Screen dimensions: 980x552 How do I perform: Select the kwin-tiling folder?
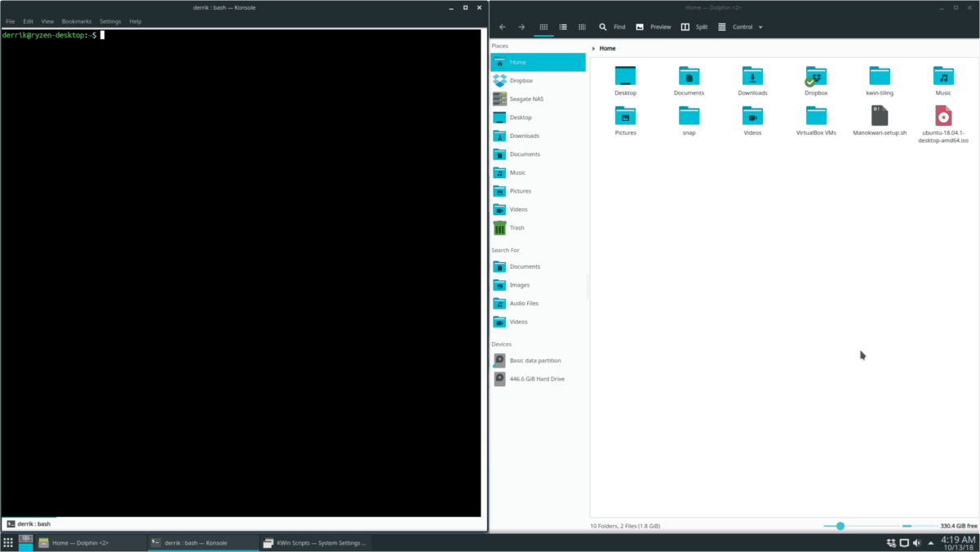click(x=880, y=81)
